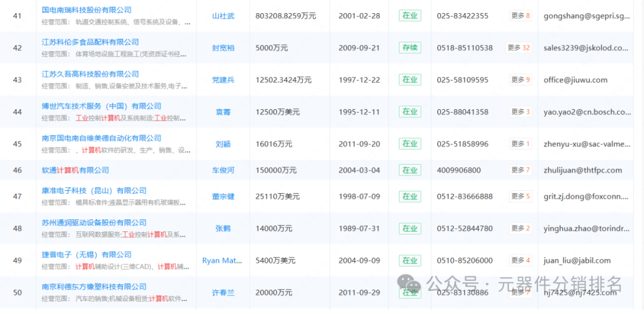
Task: Click founding date 2011-09-29
Action: [x=360, y=293]
